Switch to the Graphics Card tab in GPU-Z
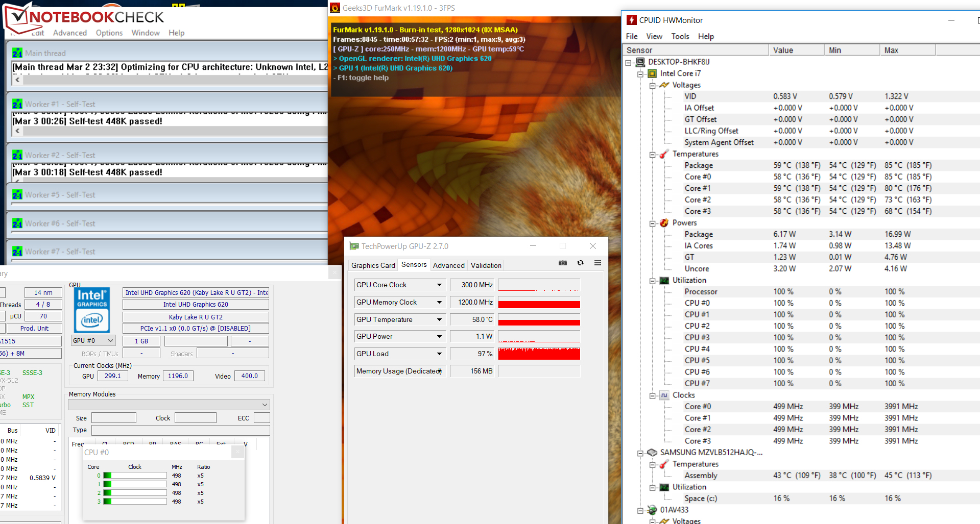This screenshot has width=980, height=524. 373,265
